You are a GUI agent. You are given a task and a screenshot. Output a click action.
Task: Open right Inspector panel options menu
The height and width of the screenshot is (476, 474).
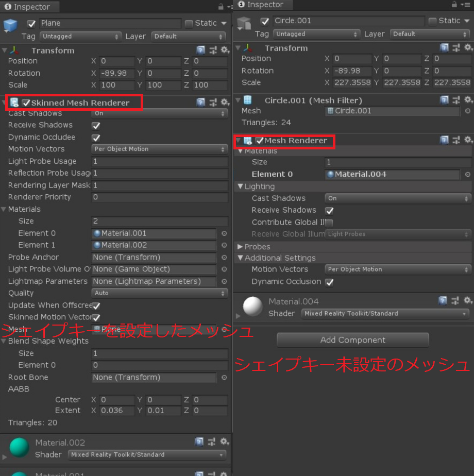pos(465,4)
